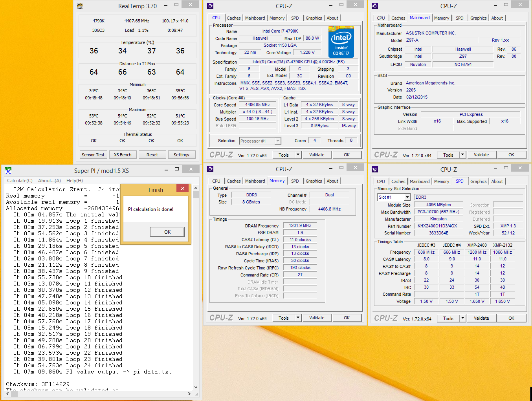Maximize the Super PI window
The width and height of the screenshot is (532, 401).
[177, 169]
